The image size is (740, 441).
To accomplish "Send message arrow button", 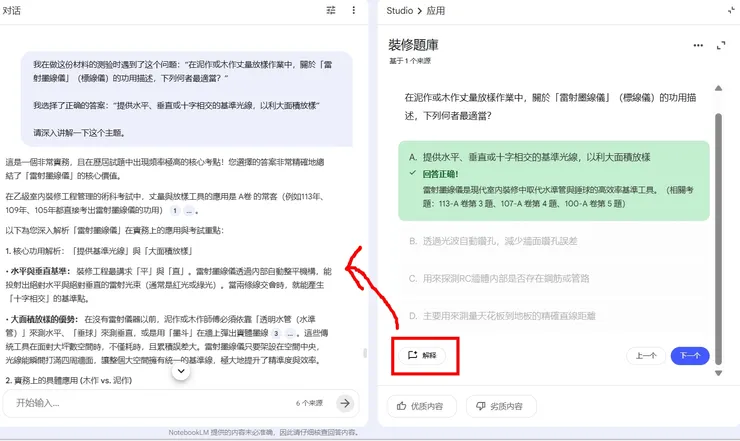I will [345, 403].
